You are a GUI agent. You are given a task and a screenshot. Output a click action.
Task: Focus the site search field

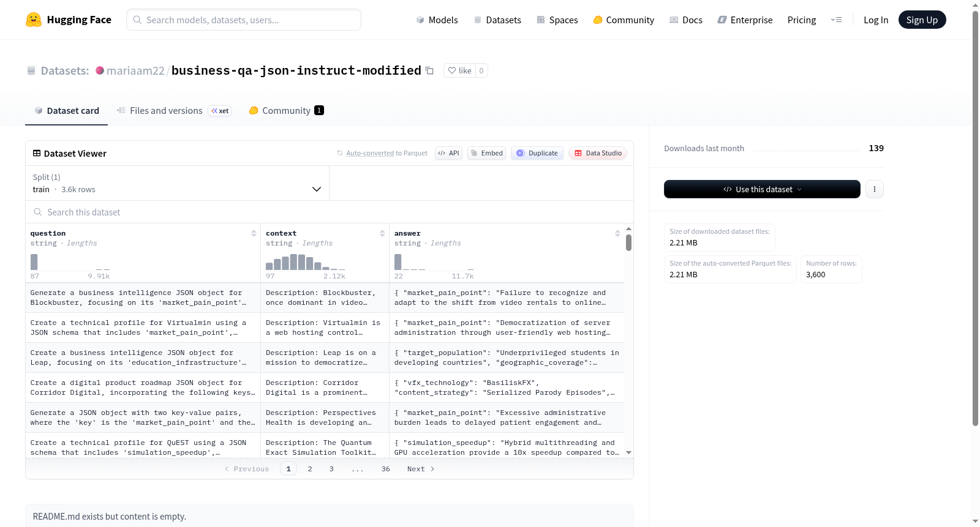point(244,20)
